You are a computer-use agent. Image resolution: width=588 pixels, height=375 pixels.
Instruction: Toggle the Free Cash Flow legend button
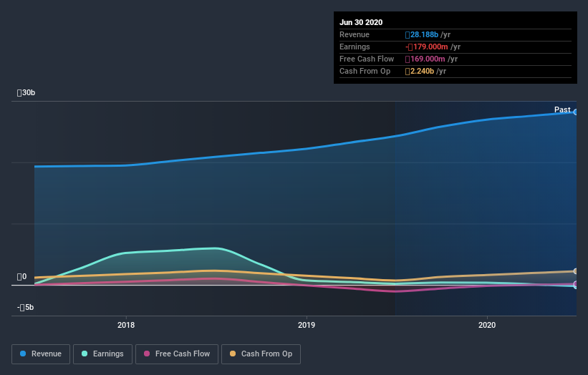point(177,354)
